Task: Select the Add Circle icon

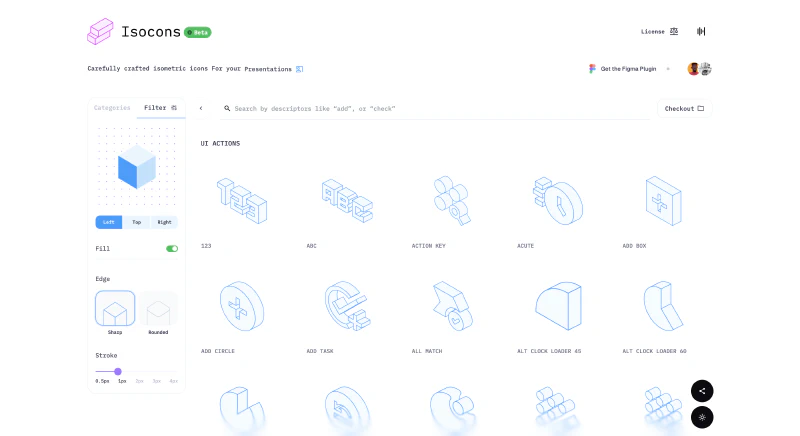Action: tap(241, 306)
